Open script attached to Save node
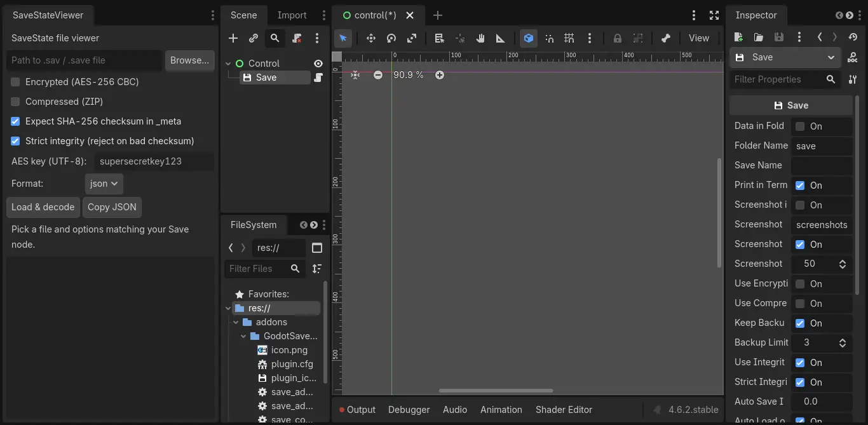 (x=318, y=78)
